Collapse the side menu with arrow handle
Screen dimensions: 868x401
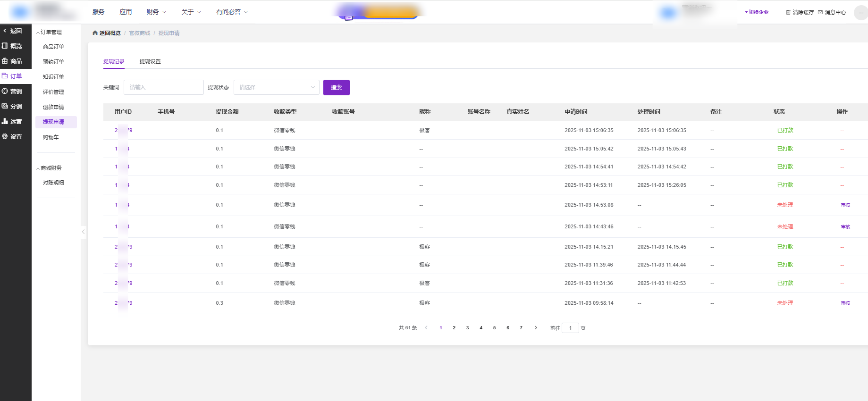[84, 232]
